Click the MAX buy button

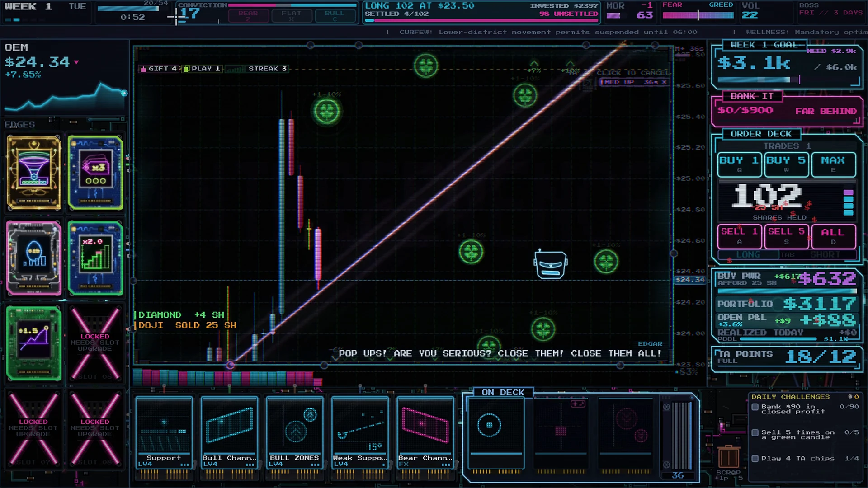[833, 164]
